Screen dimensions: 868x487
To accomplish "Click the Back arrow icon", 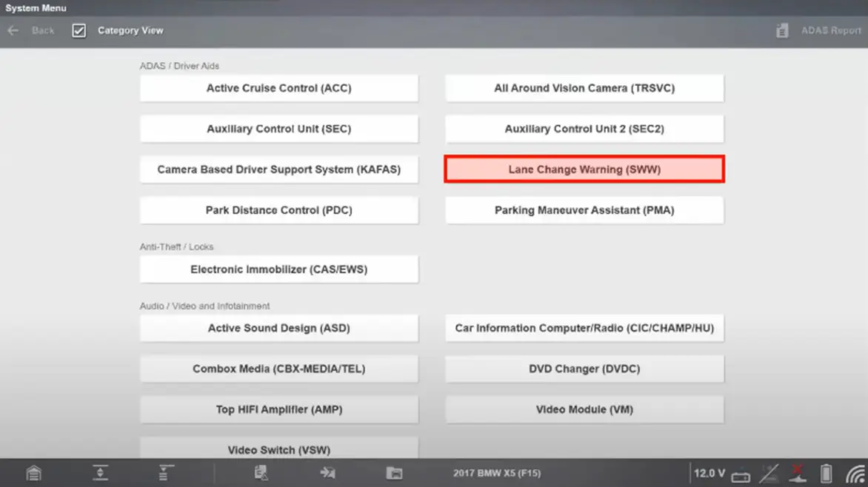I will click(13, 30).
